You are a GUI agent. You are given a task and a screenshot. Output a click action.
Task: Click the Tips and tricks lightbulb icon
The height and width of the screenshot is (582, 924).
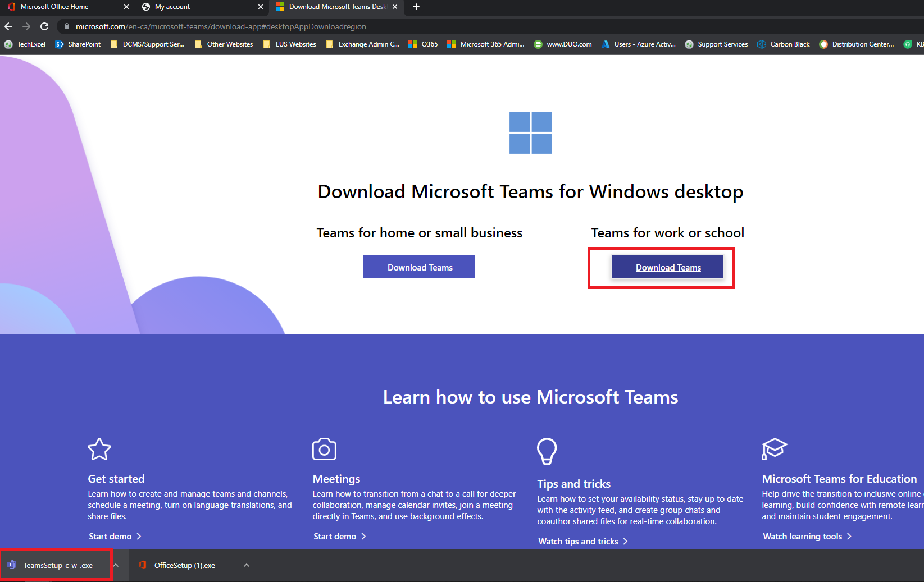tap(547, 451)
